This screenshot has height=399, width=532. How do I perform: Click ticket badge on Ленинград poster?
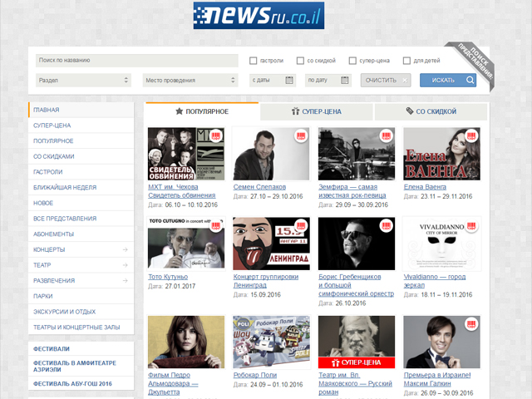(301, 226)
